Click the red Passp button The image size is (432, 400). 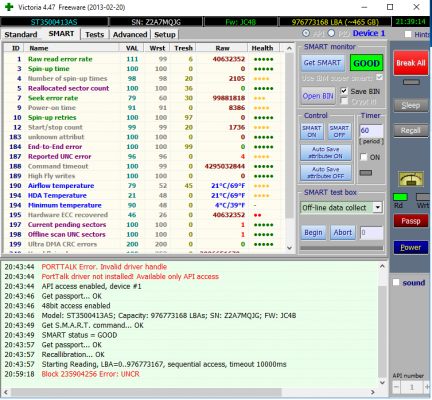[411, 221]
